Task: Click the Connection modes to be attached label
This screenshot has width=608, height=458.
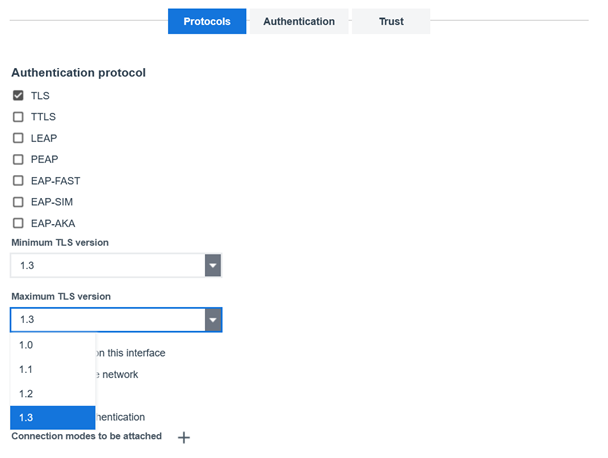Action: pyautogui.click(x=86, y=436)
